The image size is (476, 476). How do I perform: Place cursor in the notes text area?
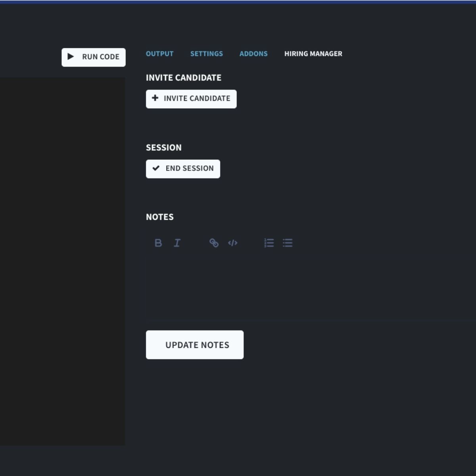[x=278, y=286]
